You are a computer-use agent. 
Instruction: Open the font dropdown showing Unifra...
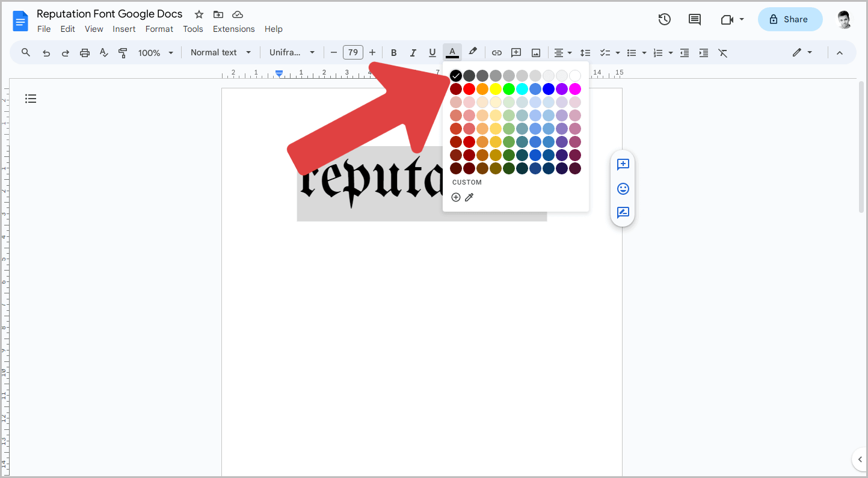click(x=292, y=52)
